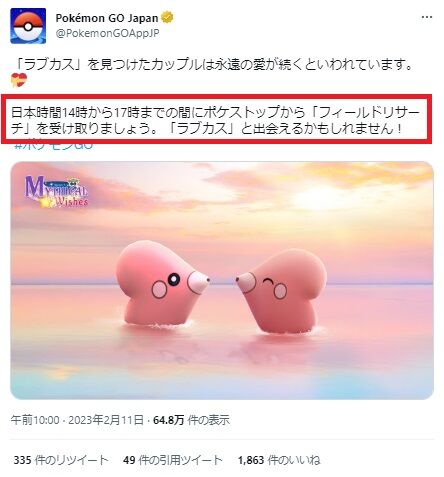This screenshot has height=477, width=444.
Task: Click the Pokémon GO Japan Poké Ball avatar
Action: pyautogui.click(x=28, y=26)
